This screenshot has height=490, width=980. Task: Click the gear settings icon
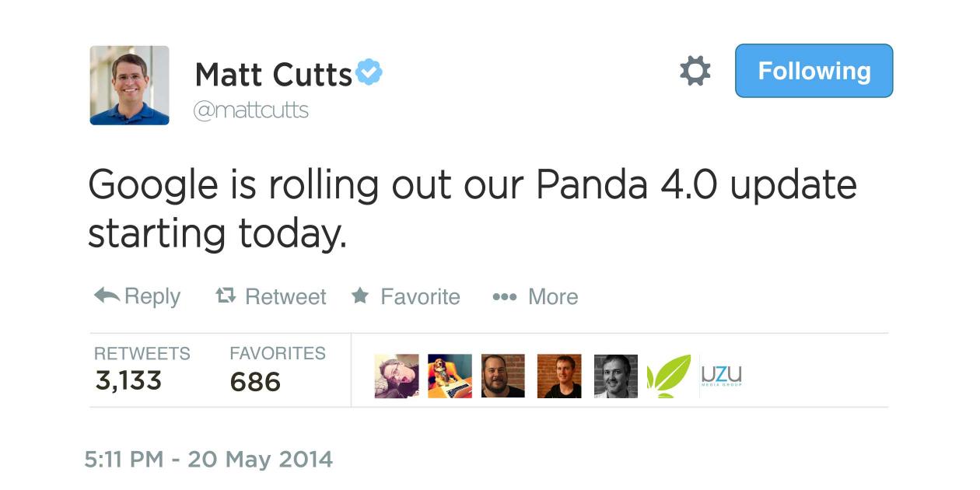pyautogui.click(x=695, y=71)
